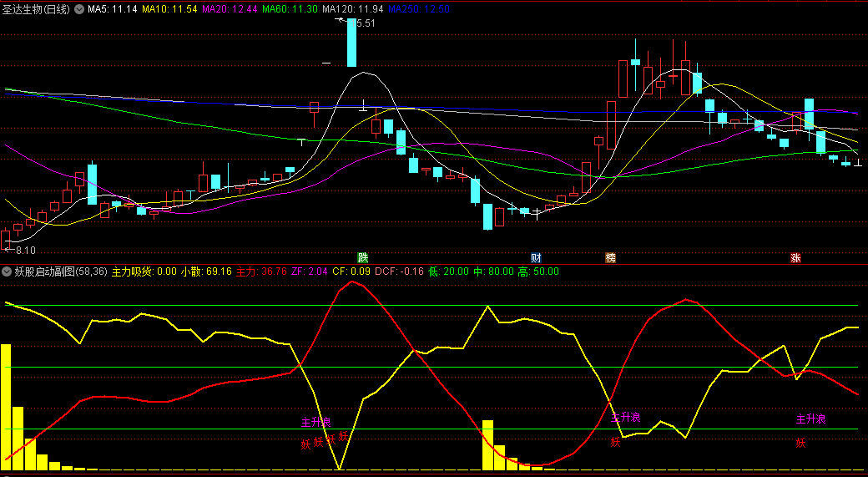Click the tallest yellow 主力吸货 bar at far left

pyautogui.click(x=6, y=407)
